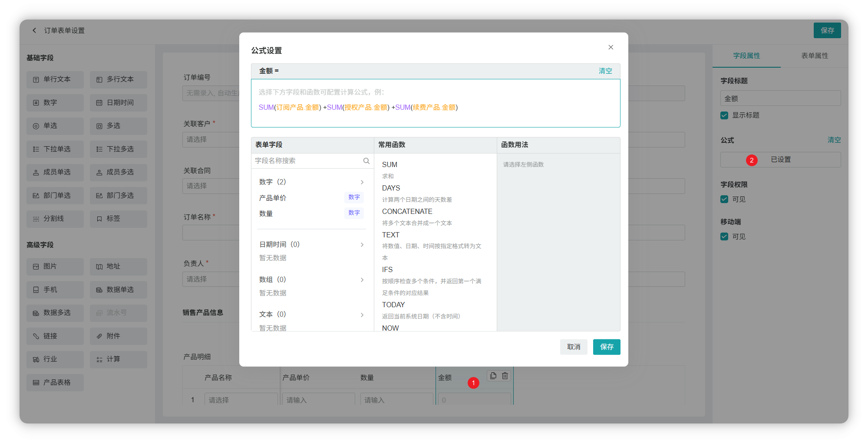Screen dimensions: 868x443
Task: Add a 附件 field from the sidebar
Action: click(x=118, y=336)
